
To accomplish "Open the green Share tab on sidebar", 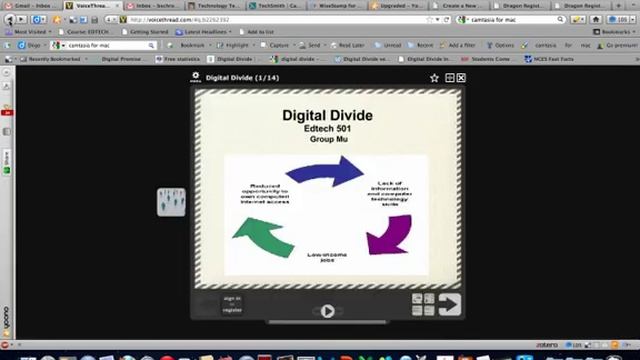I will 7,162.
